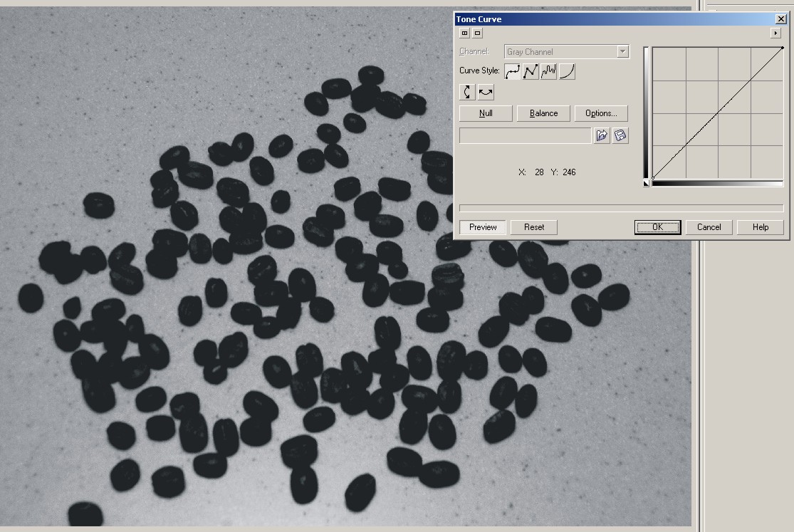794x532 pixels.
Task: Click the black start node of the curve
Action: click(653, 178)
